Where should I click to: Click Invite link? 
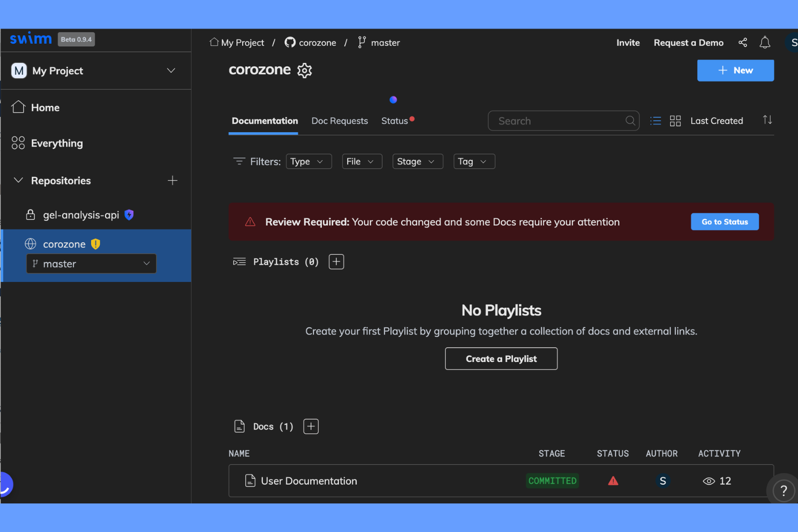[628, 43]
